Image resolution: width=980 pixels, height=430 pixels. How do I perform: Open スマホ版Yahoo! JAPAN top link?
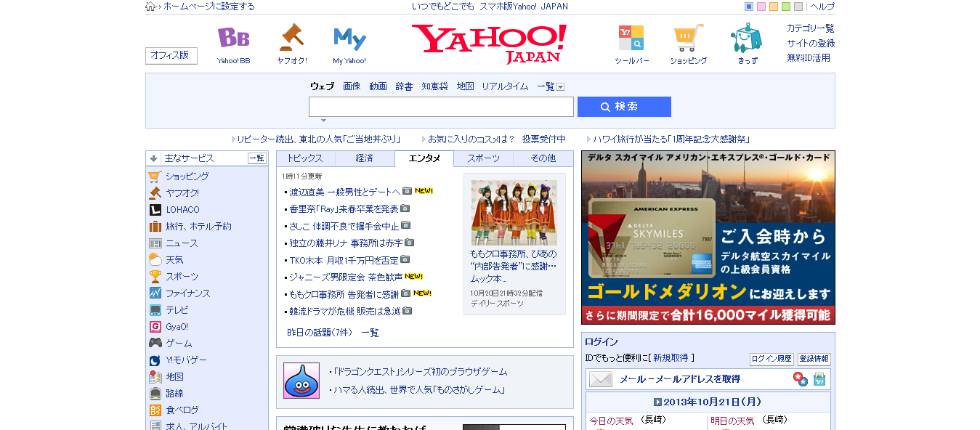[x=524, y=7]
